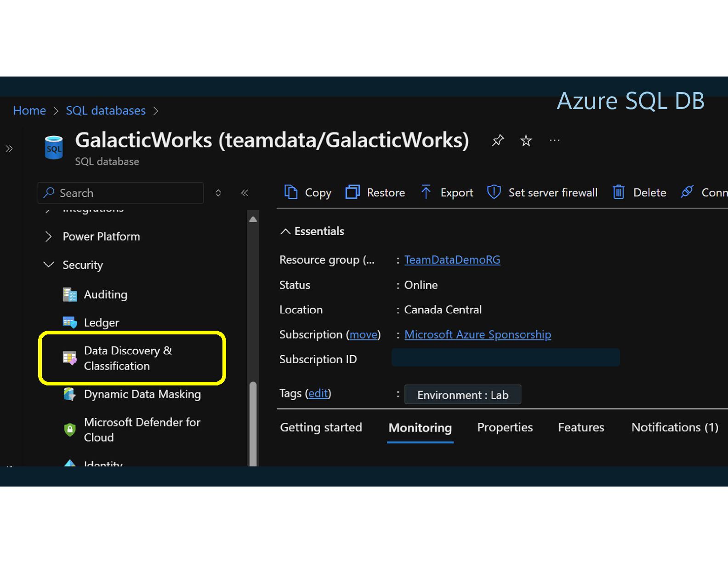Collapse the resource menu sidebar
This screenshot has width=728, height=563.
[245, 193]
